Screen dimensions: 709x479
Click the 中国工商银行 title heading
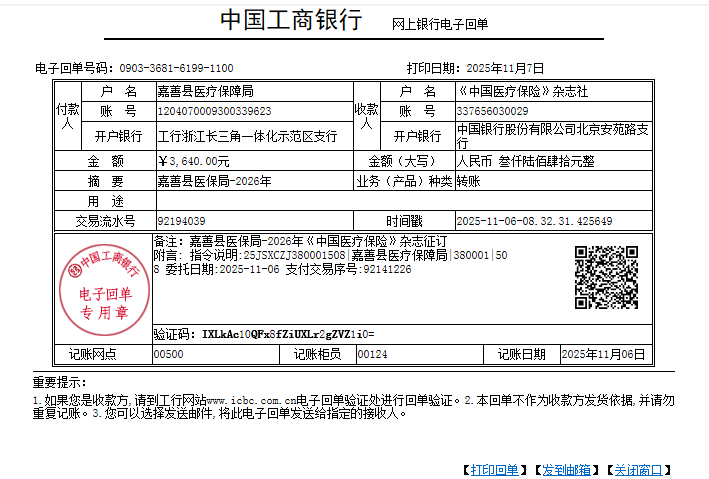tap(290, 22)
